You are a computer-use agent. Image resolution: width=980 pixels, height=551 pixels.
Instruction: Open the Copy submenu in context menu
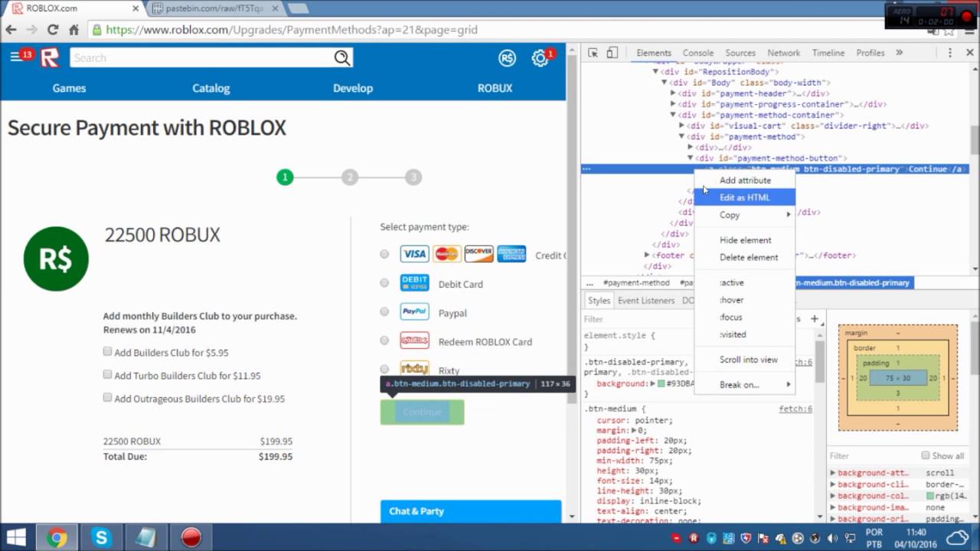coord(745,215)
